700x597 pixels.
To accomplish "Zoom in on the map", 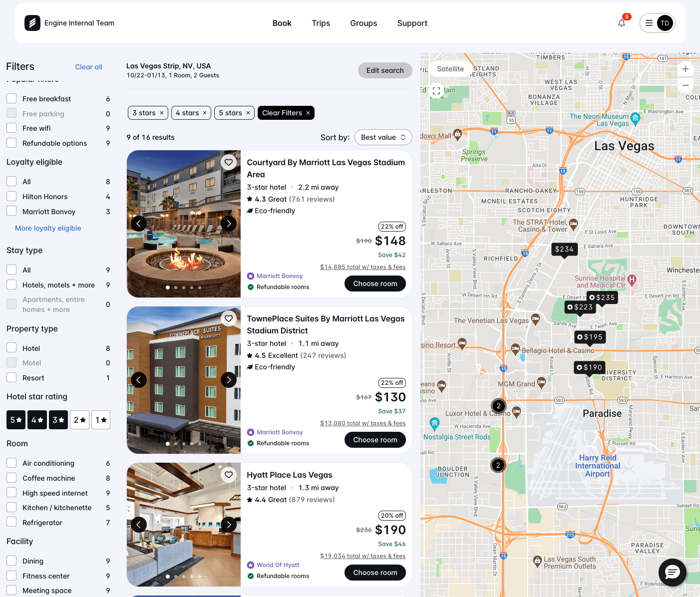I will pyautogui.click(x=686, y=69).
